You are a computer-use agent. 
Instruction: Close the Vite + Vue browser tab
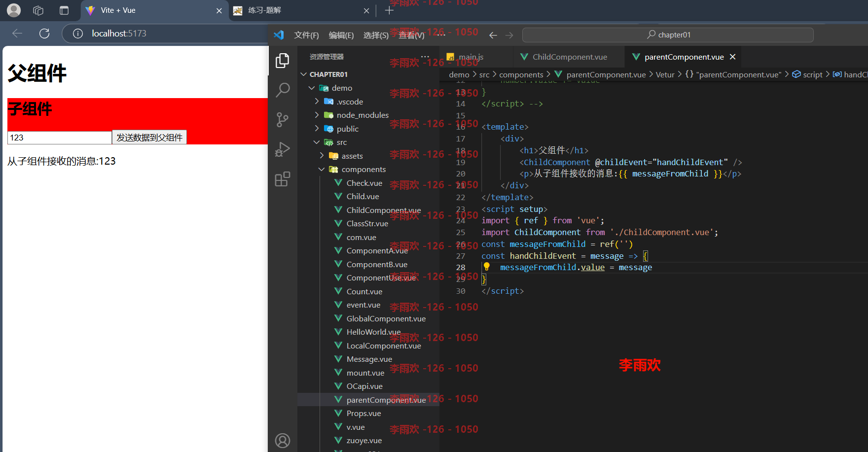coord(219,10)
